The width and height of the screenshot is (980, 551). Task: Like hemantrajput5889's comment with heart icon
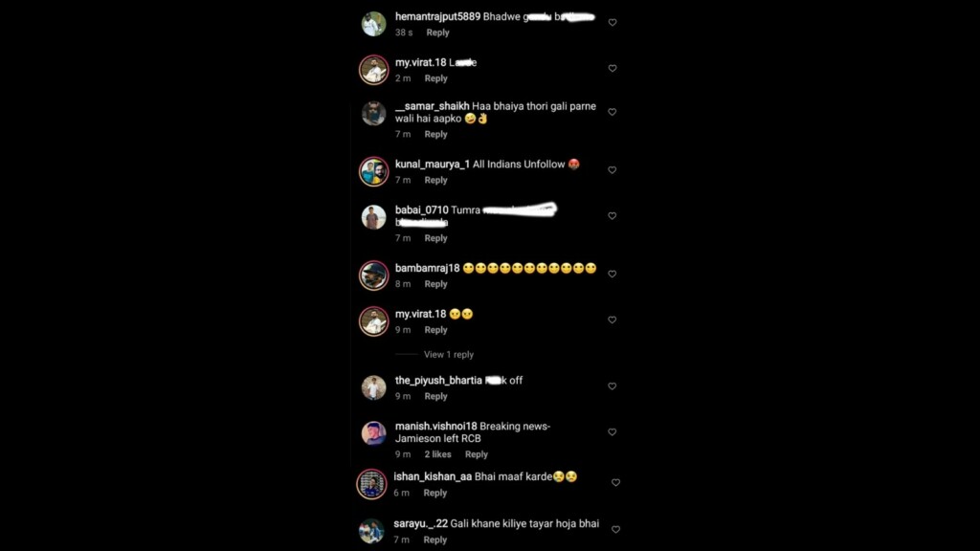tap(612, 23)
